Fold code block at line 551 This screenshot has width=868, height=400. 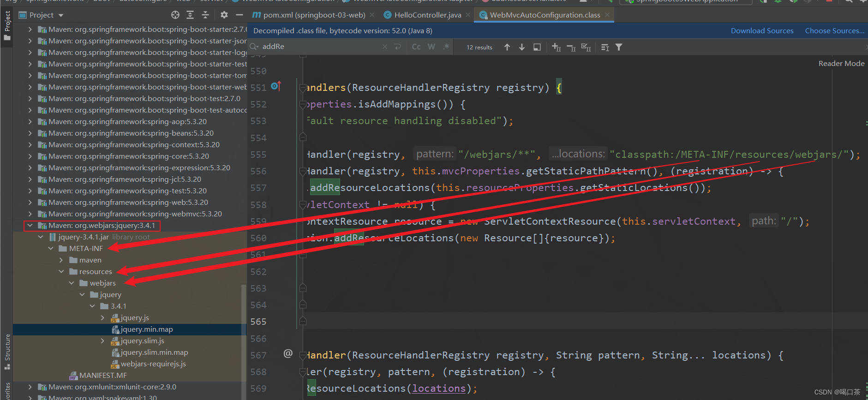[303, 87]
